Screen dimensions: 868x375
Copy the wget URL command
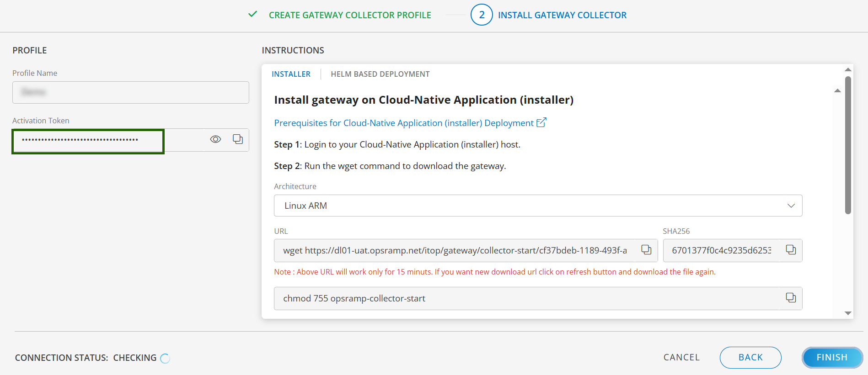[x=646, y=250]
